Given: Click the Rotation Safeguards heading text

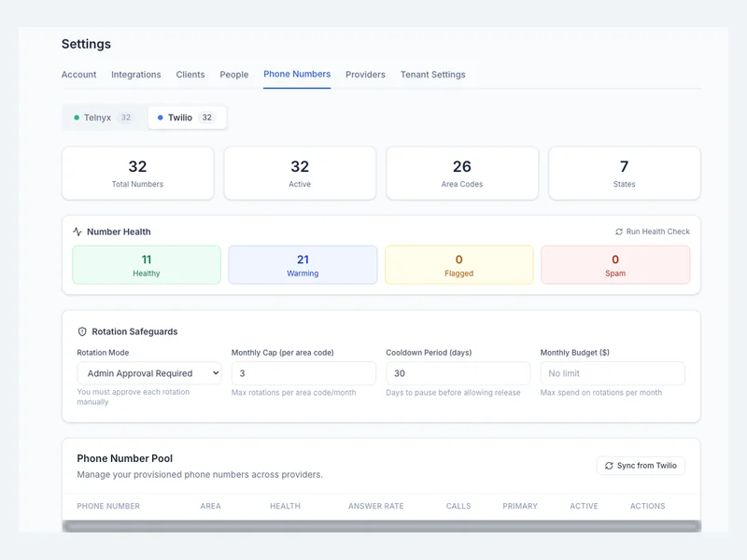Looking at the screenshot, I should (x=134, y=331).
